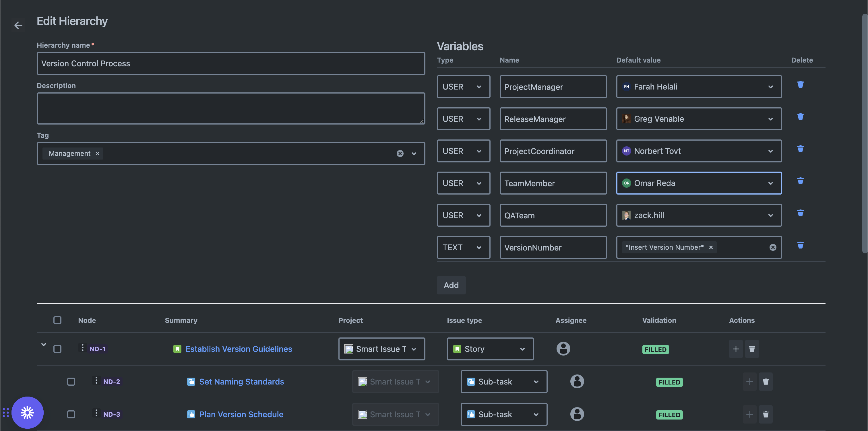
Task: Select the ND-3 row checkbox
Action: (71, 414)
